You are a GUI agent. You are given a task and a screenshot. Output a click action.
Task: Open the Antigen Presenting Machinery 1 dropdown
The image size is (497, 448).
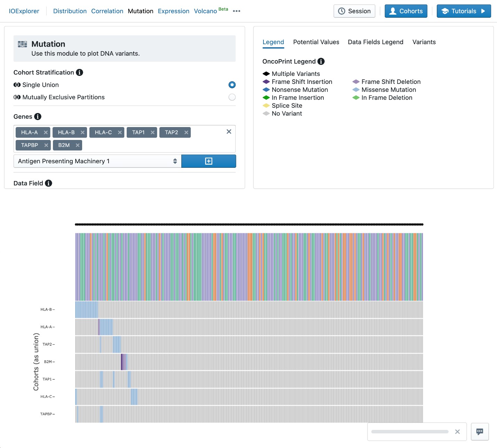coord(97,161)
